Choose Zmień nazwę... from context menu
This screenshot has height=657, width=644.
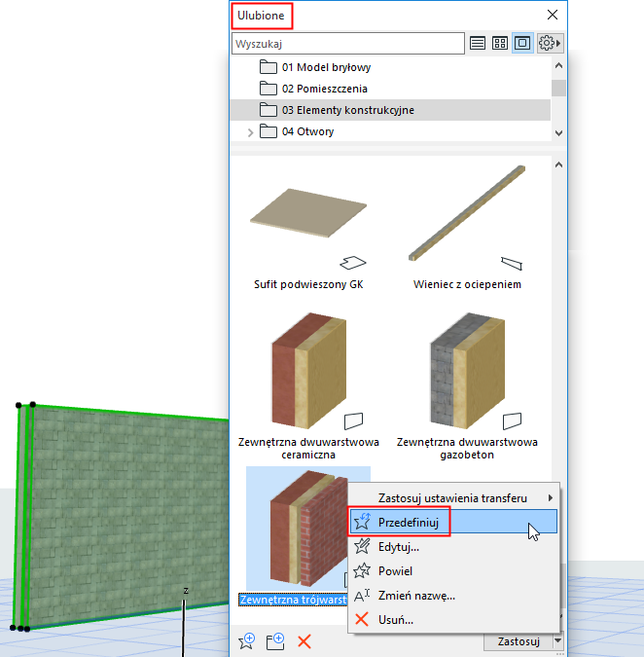coord(454,596)
